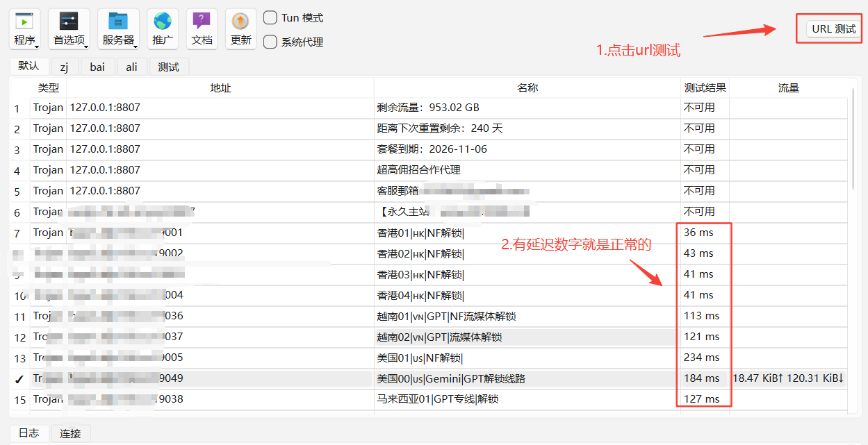Image resolution: width=868 pixels, height=445 pixels.
Task: Click the 程序 program icon
Action: (24, 21)
